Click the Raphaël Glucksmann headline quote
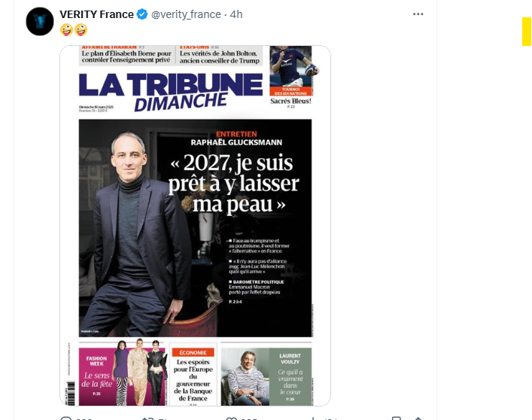Screen dimensions: 532x420 point(234,183)
